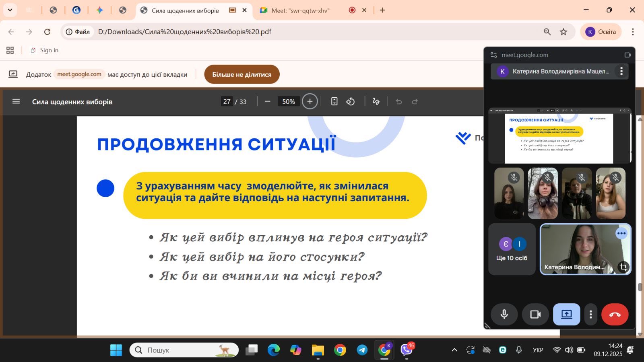Click the crop icon on self video tile
The height and width of the screenshot is (362, 644).
623,267
